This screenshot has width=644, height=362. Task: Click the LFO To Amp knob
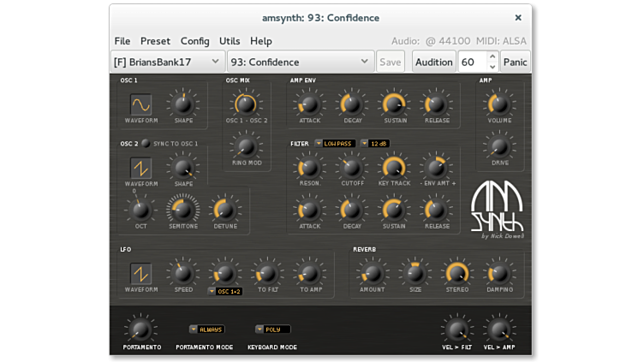[310, 273]
